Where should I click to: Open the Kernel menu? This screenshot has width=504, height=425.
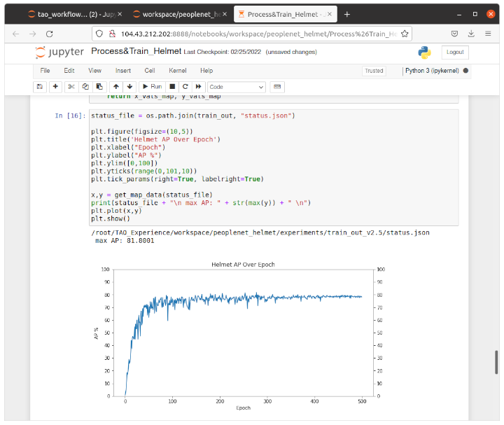coord(177,71)
